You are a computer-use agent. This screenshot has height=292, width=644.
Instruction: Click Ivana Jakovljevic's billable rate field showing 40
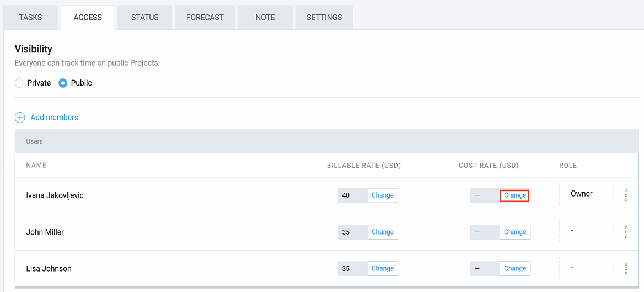tap(352, 195)
